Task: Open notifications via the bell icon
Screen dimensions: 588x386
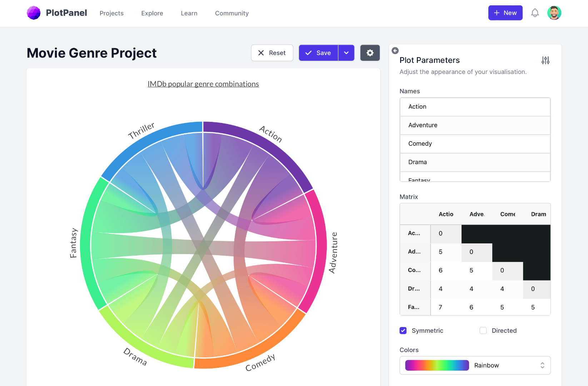Action: (535, 13)
